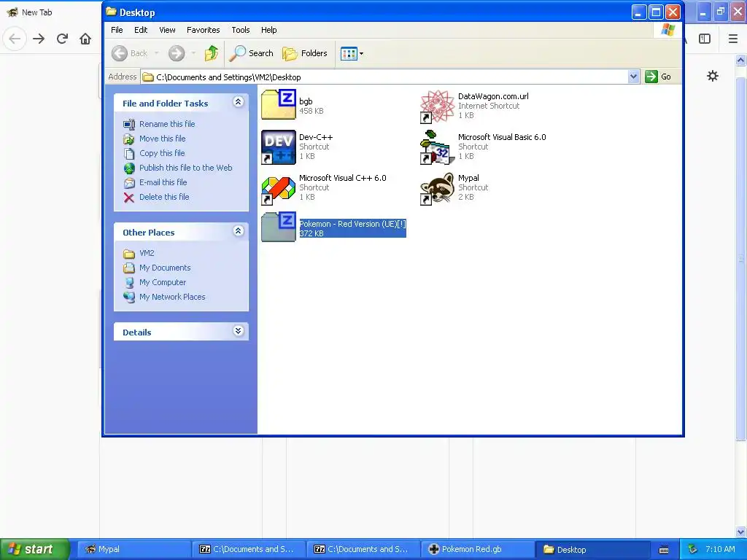
Task: Click the Windows Start button
Action: point(34,549)
